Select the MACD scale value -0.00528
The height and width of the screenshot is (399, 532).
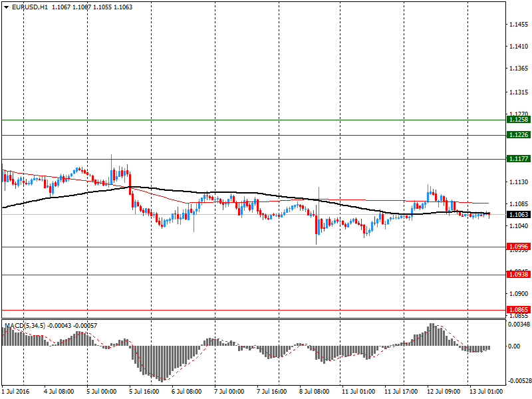[519, 381]
